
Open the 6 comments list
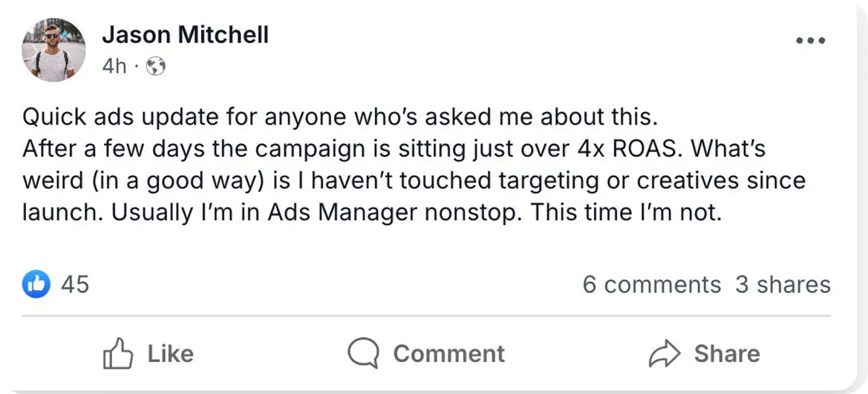pyautogui.click(x=651, y=285)
